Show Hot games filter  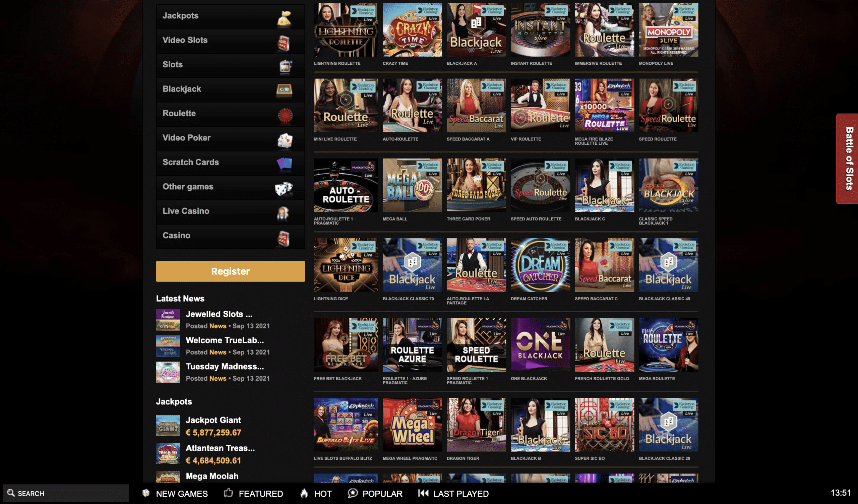pyautogui.click(x=316, y=493)
